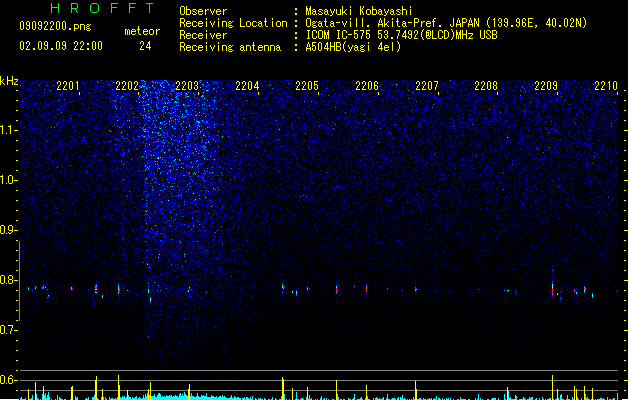
Task: Select the ICOM IC-575 receiver description
Action: point(402,35)
